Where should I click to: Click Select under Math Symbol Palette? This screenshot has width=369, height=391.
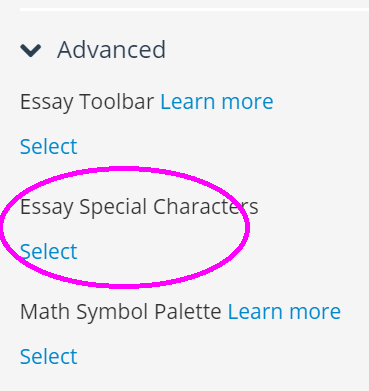(49, 356)
